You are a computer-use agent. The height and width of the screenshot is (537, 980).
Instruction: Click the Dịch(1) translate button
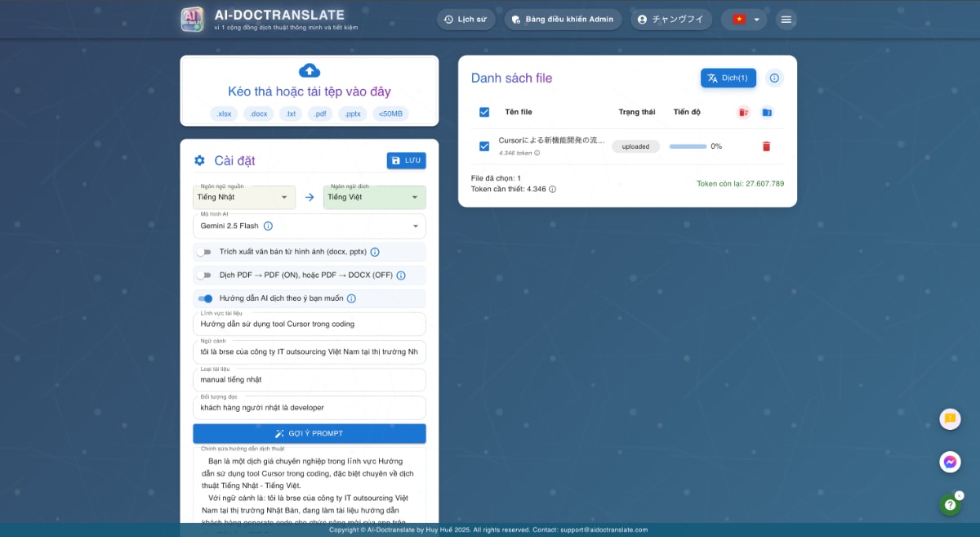(x=728, y=78)
